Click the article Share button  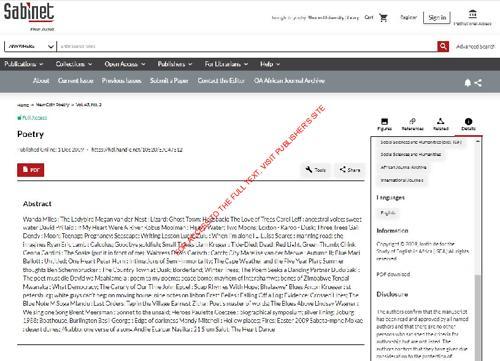350,170
